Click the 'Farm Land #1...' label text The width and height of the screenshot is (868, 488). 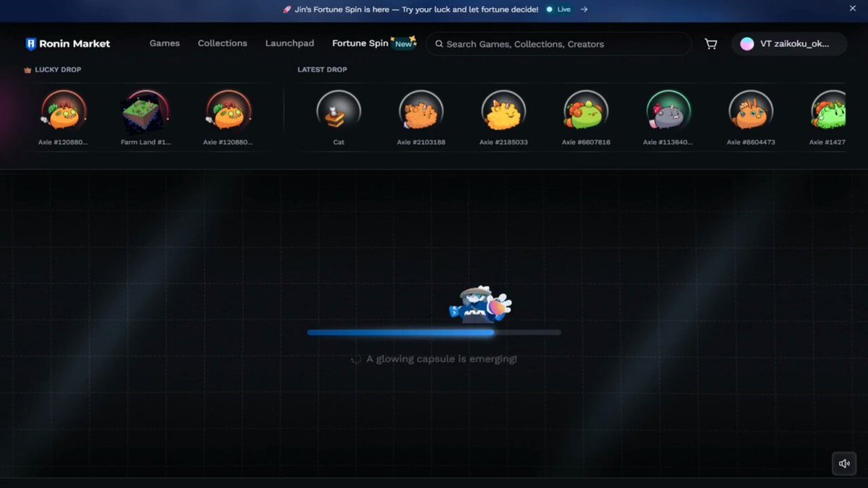[146, 142]
